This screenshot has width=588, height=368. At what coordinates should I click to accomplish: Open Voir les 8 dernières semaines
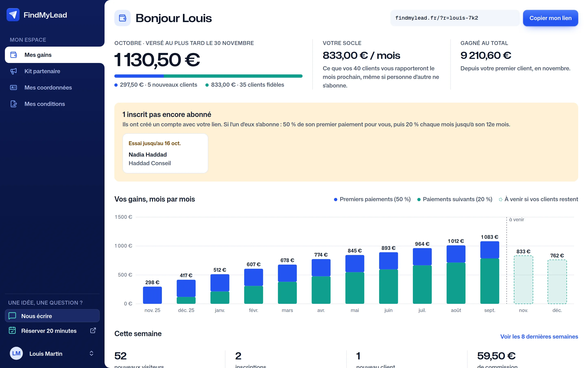pyautogui.click(x=539, y=337)
